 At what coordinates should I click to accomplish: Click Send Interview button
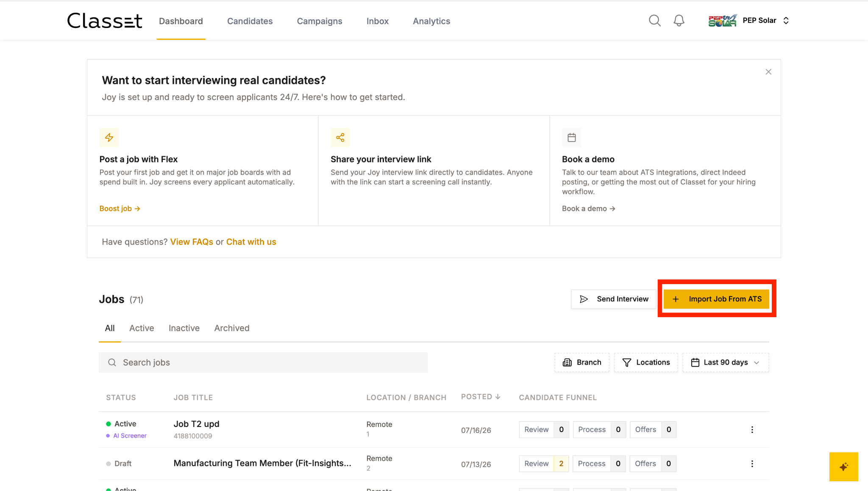pyautogui.click(x=614, y=299)
